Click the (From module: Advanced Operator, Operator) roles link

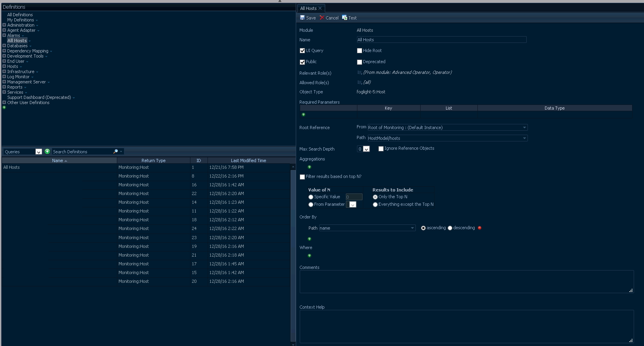[x=407, y=72]
